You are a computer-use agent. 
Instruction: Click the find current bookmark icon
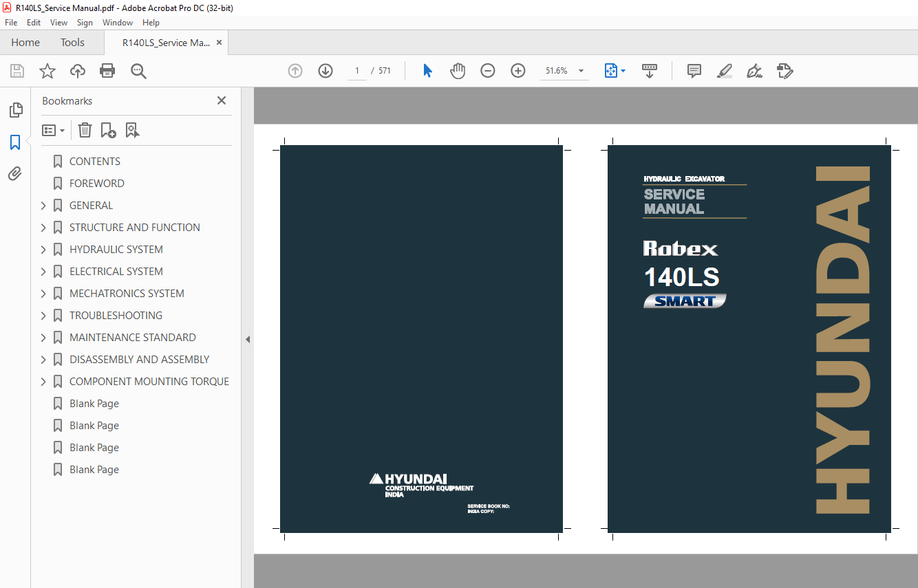click(132, 130)
